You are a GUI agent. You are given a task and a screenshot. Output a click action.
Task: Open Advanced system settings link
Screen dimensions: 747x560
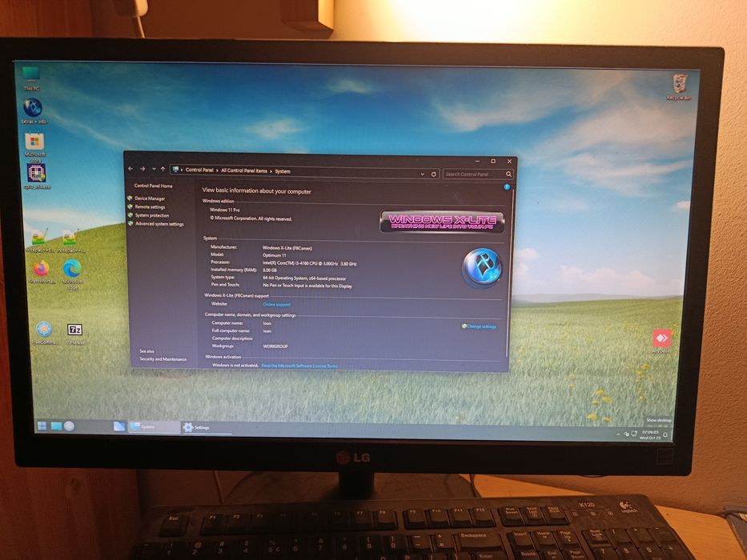(x=159, y=224)
